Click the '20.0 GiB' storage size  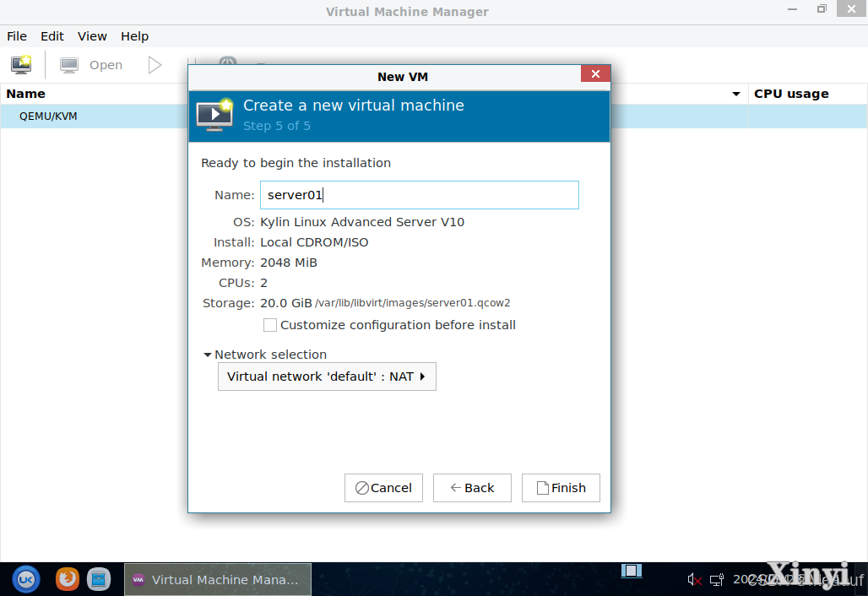click(x=286, y=303)
